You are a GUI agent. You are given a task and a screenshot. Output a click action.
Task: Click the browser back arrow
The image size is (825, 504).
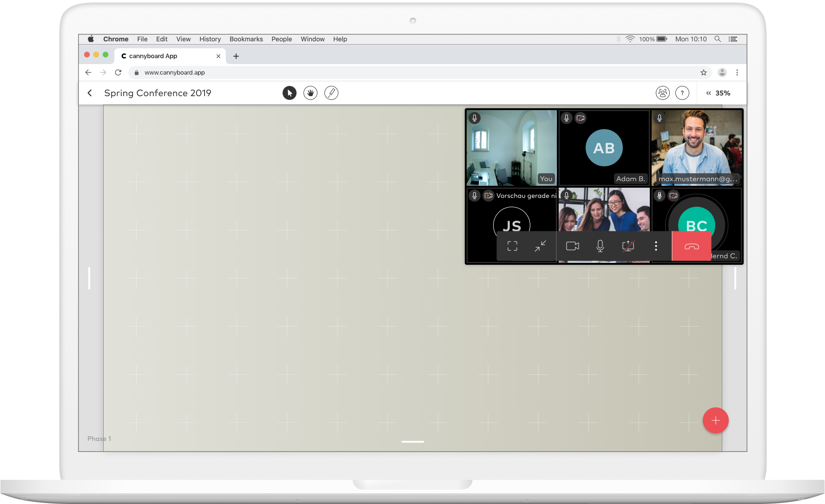click(88, 72)
